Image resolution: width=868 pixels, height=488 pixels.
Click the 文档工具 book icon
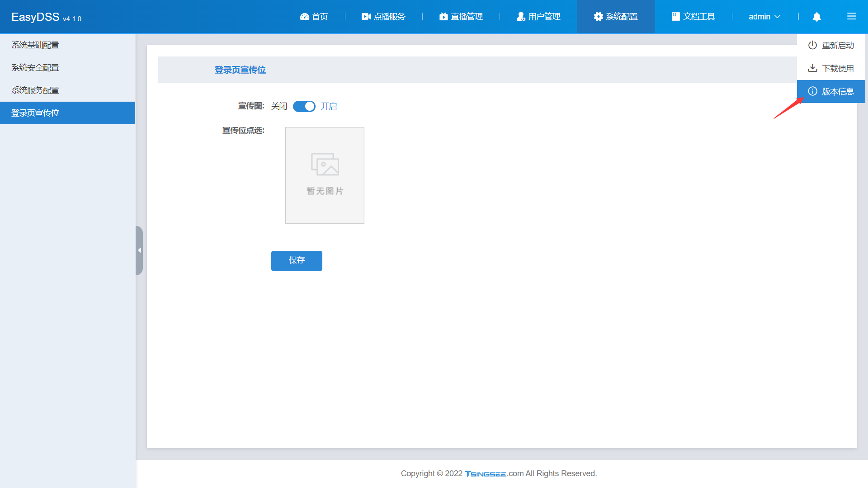tap(675, 17)
